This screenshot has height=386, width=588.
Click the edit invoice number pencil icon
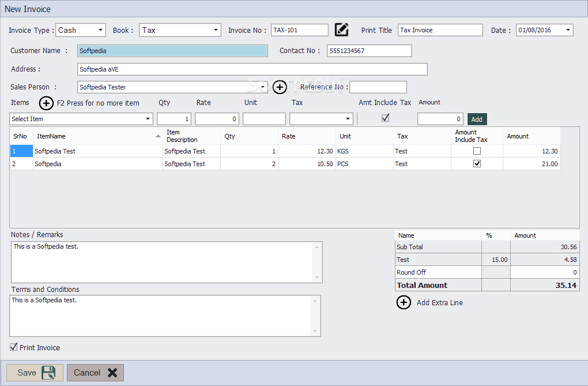[x=341, y=29]
